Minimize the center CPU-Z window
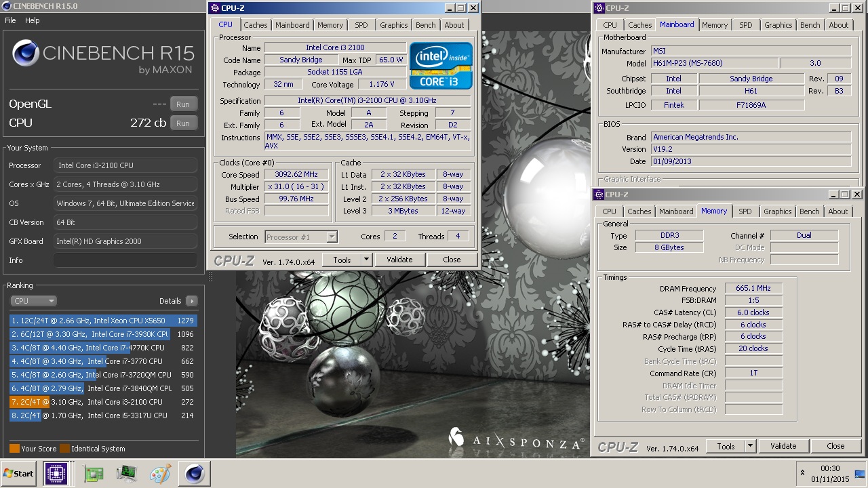The width and height of the screenshot is (868, 488). 449,8
